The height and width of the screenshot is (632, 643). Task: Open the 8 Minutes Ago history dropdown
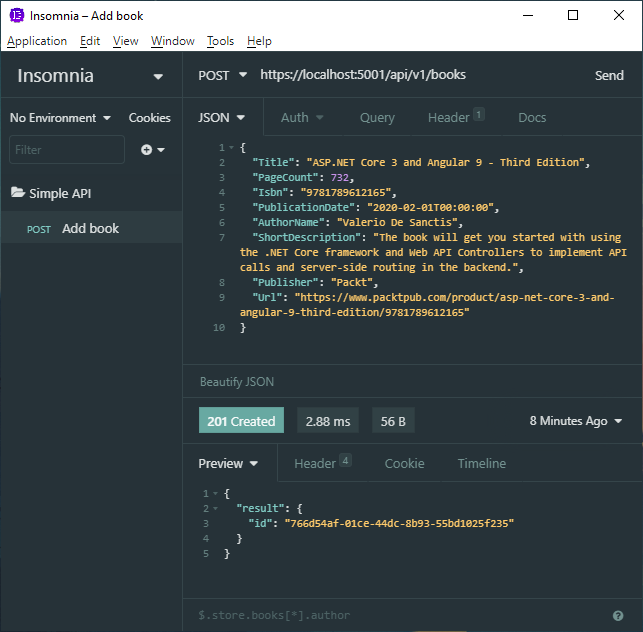pos(576,421)
